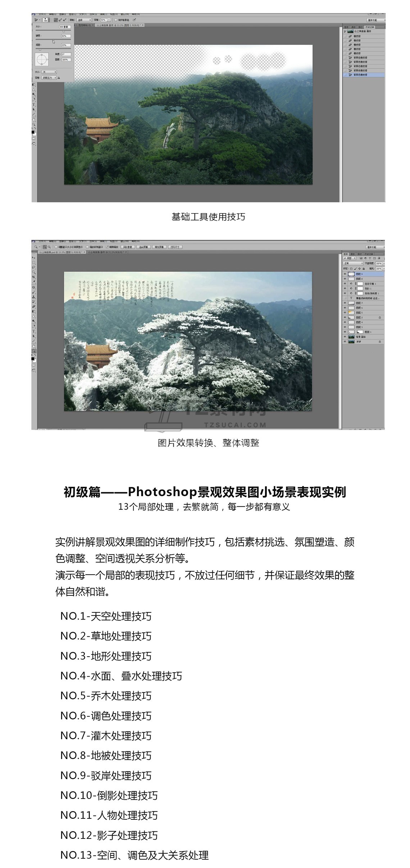Click lock position icon in Layers panel
The image size is (410, 868).
point(359,269)
